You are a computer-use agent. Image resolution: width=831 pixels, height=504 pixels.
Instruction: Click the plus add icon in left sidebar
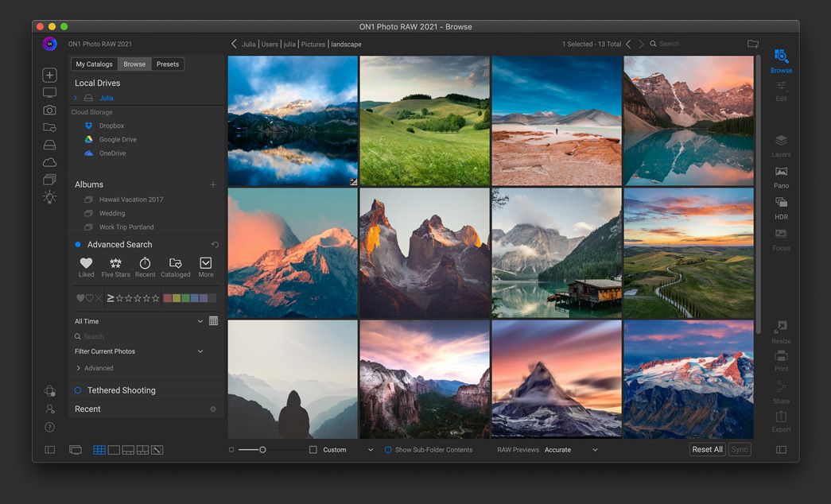(49, 76)
